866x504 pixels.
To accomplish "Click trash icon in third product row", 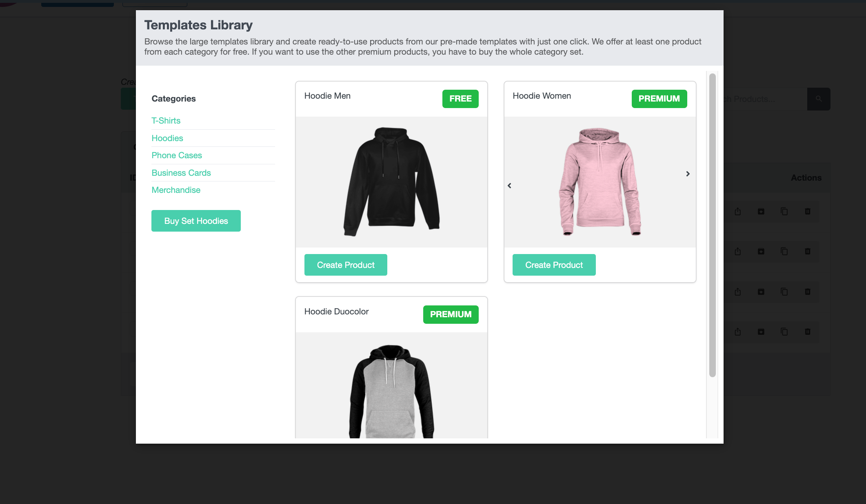I will pos(807,292).
